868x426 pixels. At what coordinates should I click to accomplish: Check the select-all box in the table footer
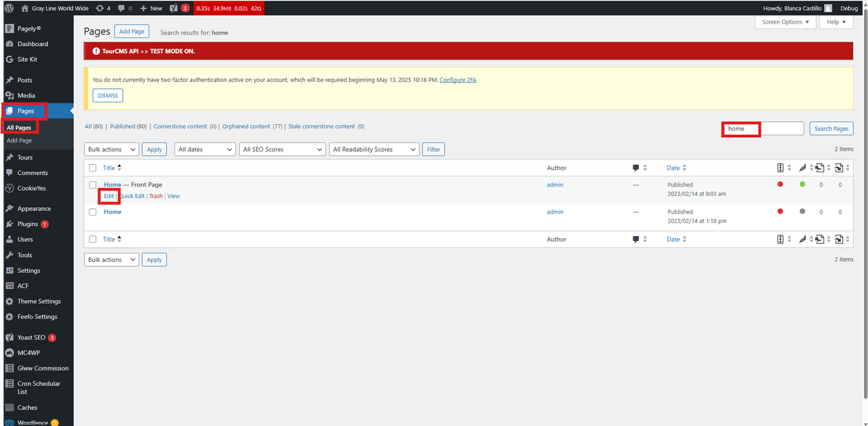[x=93, y=239]
